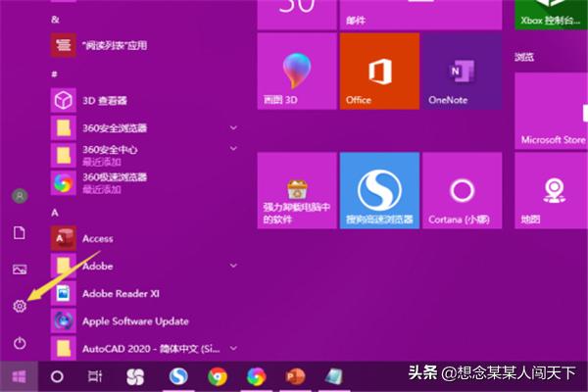588x392 pixels.
Task: Click the user account avatar
Action: [x=20, y=196]
